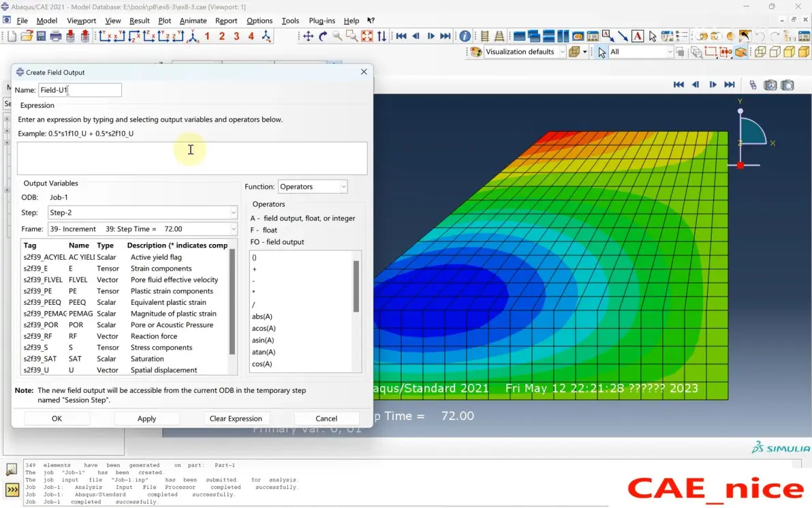
Task: Save the model database with the floppy icon
Action: click(41, 36)
